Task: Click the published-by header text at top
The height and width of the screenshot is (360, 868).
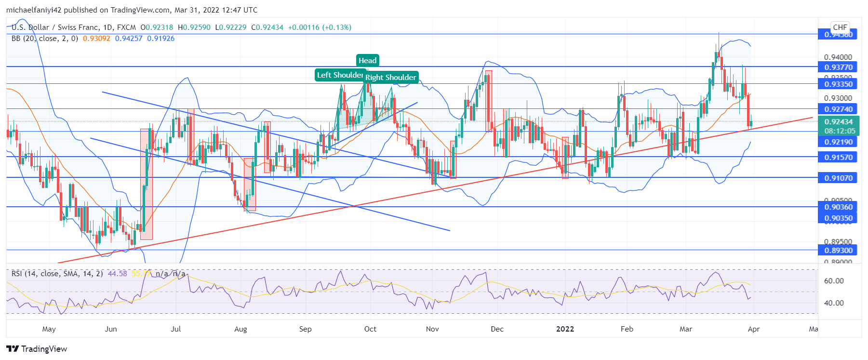Action: pos(132,10)
